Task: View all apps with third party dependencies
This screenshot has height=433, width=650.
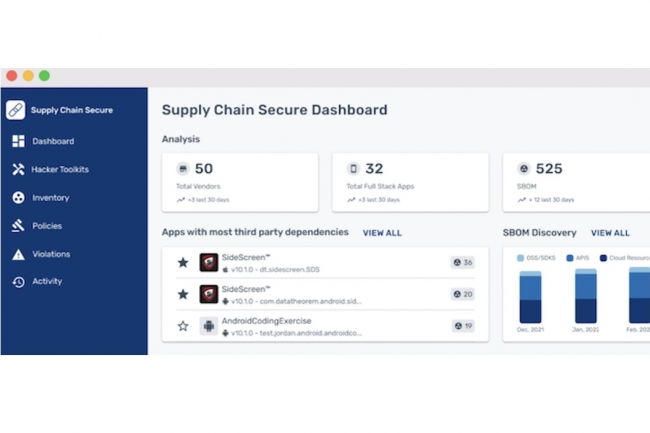Action: (x=382, y=233)
